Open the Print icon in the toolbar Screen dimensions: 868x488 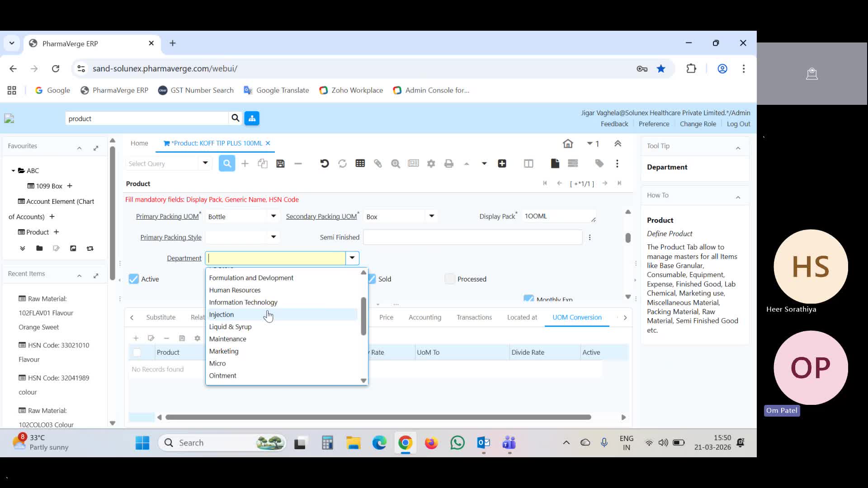[449, 164]
